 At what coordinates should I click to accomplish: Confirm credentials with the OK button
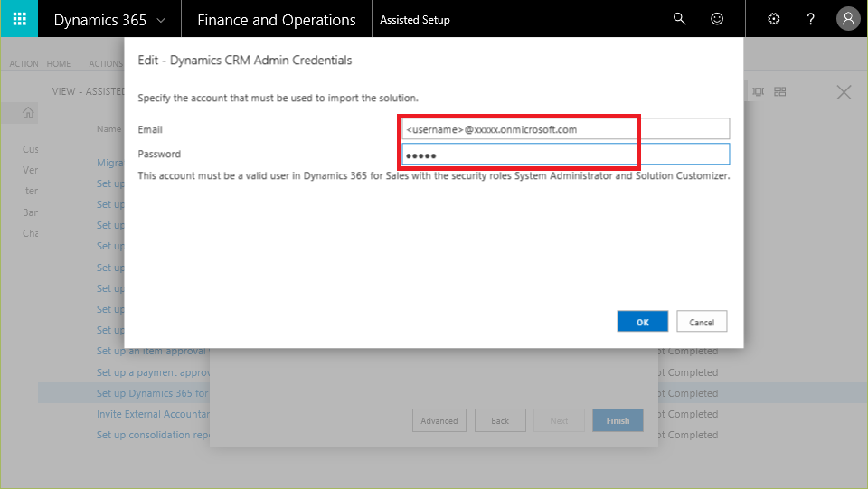coord(642,322)
